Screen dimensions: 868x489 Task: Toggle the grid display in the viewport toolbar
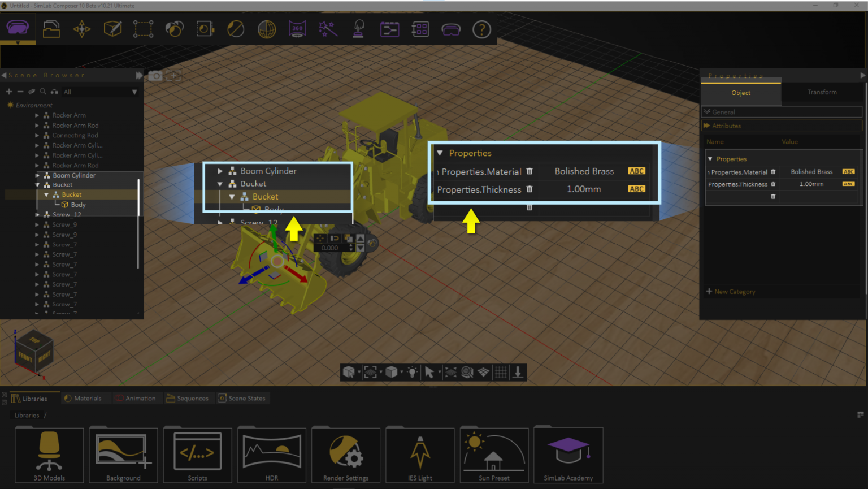pos(500,372)
